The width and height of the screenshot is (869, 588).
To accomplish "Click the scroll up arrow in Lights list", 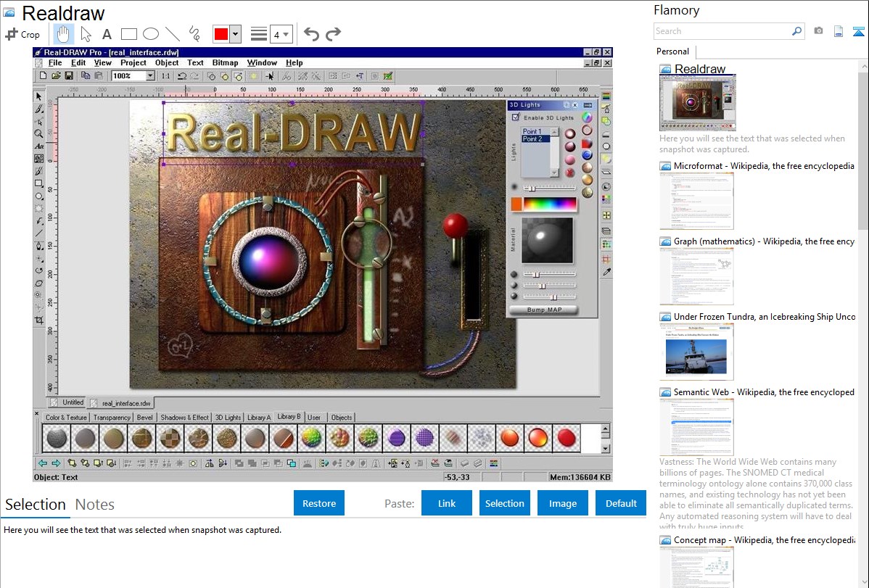I will click(x=554, y=132).
